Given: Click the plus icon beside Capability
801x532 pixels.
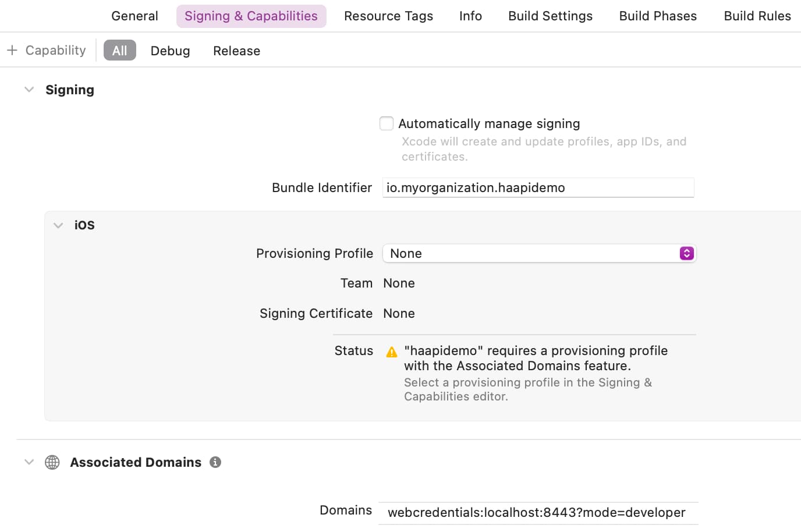Looking at the screenshot, I should point(12,50).
